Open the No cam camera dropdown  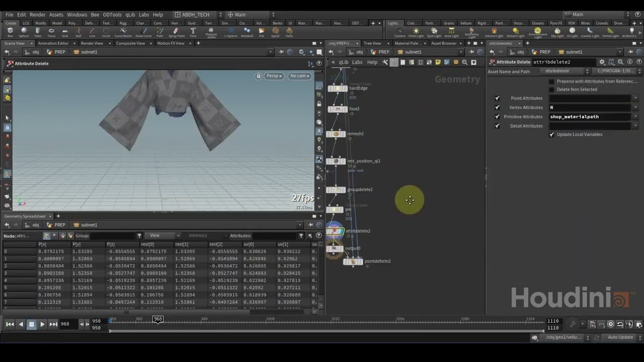(x=299, y=75)
